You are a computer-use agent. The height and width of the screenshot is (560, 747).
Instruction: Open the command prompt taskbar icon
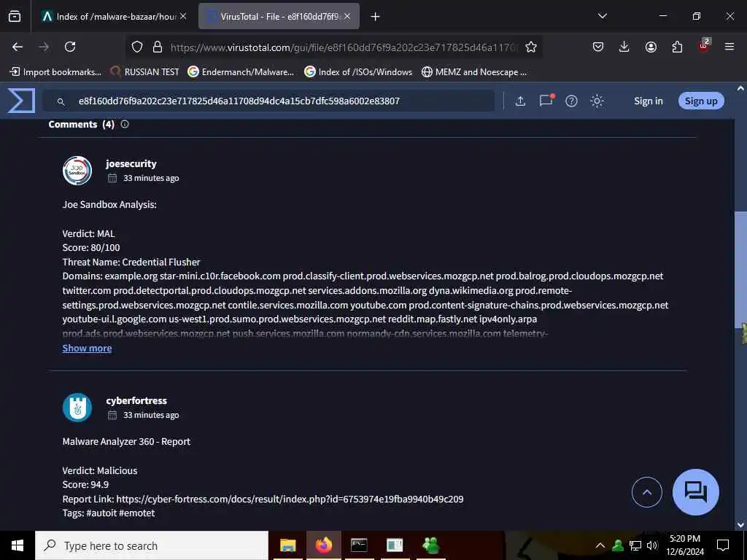[x=359, y=545]
